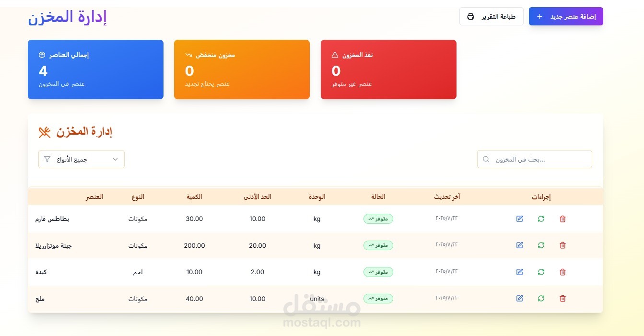
Task: Select the item name كبدة
Action: coord(41,272)
